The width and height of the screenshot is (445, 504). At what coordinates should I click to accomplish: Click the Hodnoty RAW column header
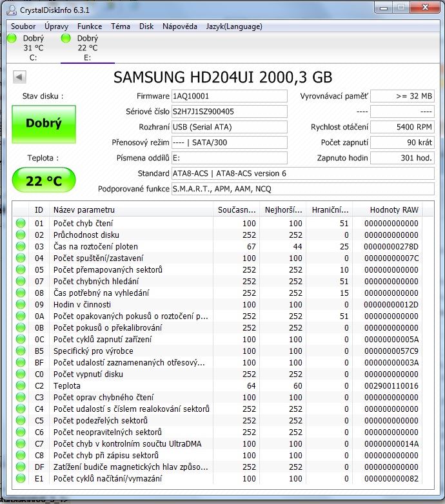click(x=388, y=210)
